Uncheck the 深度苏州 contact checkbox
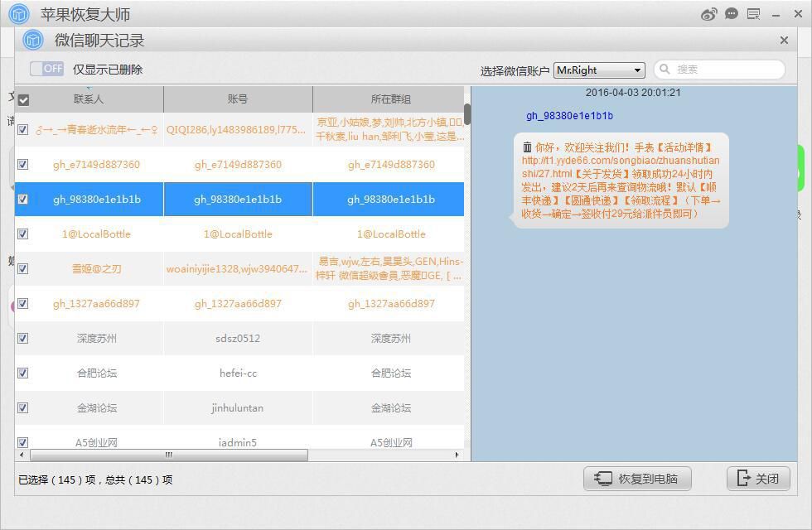The width and height of the screenshot is (812, 530). [23, 338]
